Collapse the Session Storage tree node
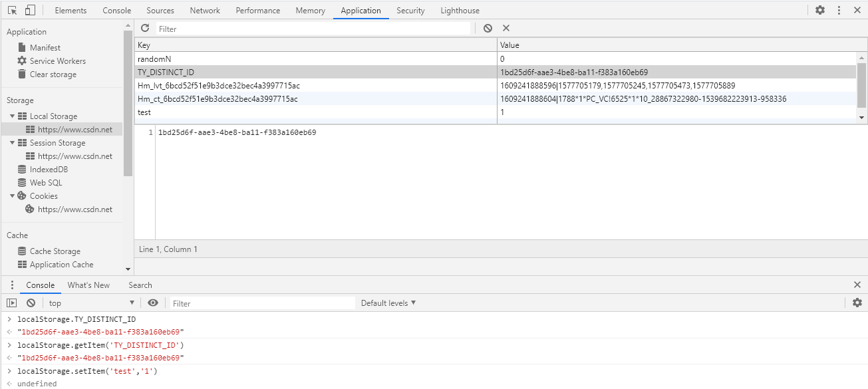The height and width of the screenshot is (389, 868). [x=13, y=143]
